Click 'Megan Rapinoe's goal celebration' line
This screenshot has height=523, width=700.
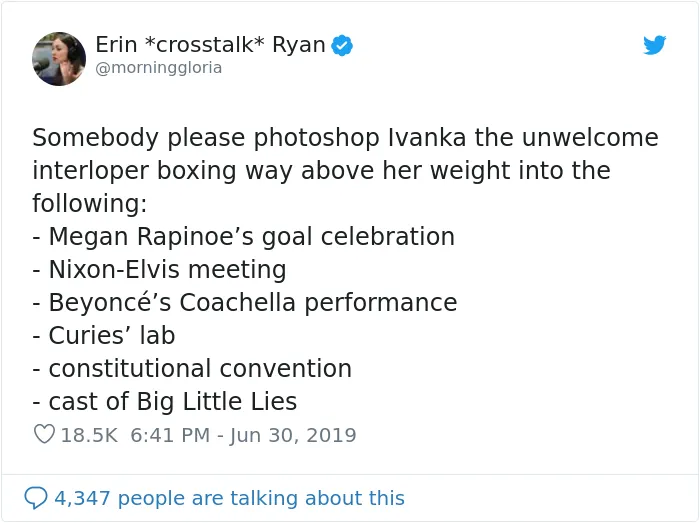(x=244, y=237)
